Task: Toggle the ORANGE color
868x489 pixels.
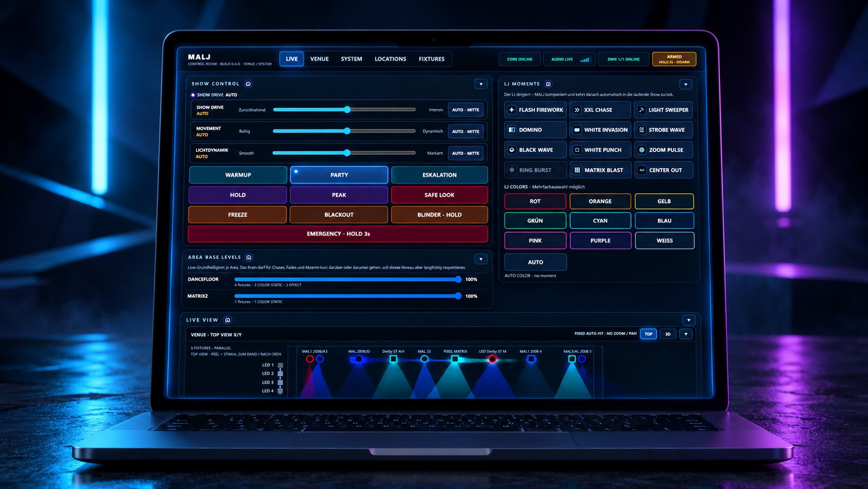Action: tap(600, 201)
